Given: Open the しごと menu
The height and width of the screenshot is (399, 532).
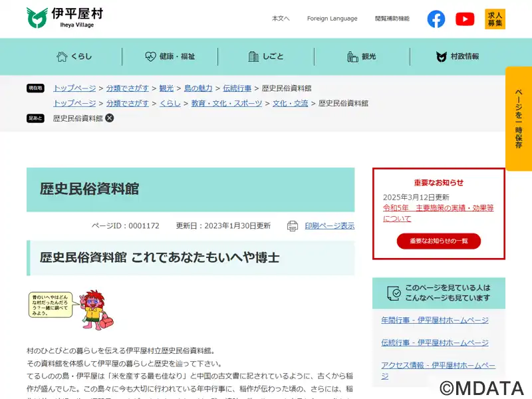Looking at the screenshot, I should 266,57.
